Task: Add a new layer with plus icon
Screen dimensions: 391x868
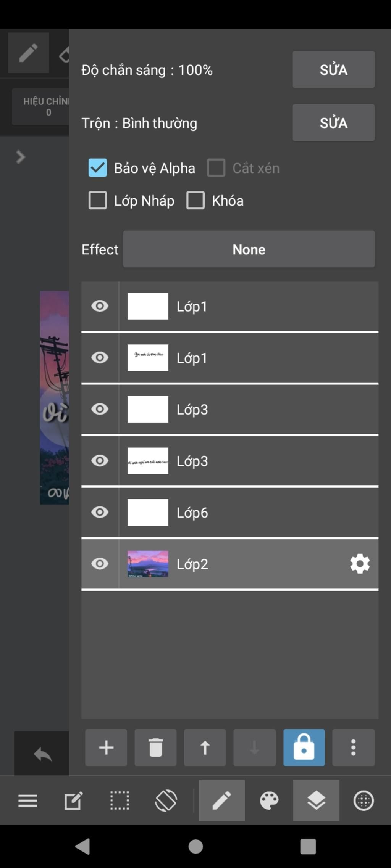Action: (x=106, y=747)
